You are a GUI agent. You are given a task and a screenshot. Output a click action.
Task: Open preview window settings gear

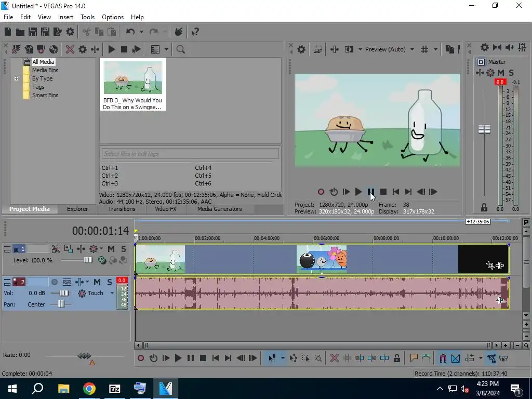301,49
